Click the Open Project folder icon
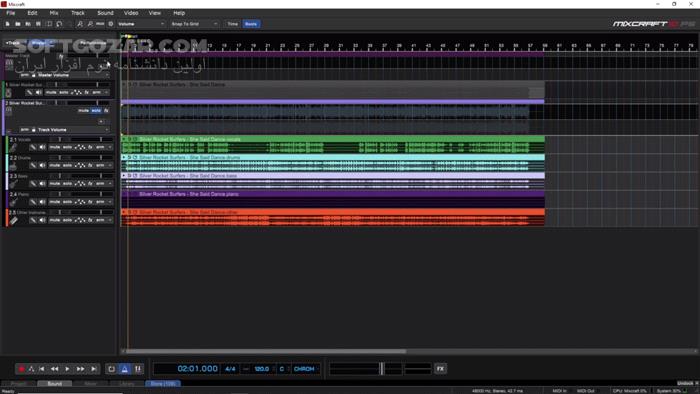Screen dimensions: 700x394 (x=18, y=24)
